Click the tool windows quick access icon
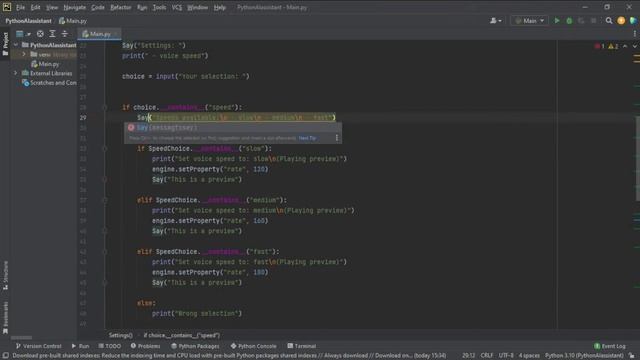Image resolution: width=640 pixels, height=360 pixels. (6, 356)
